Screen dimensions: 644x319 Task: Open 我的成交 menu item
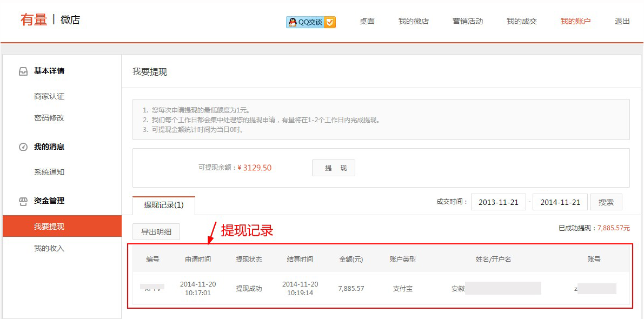(522, 21)
